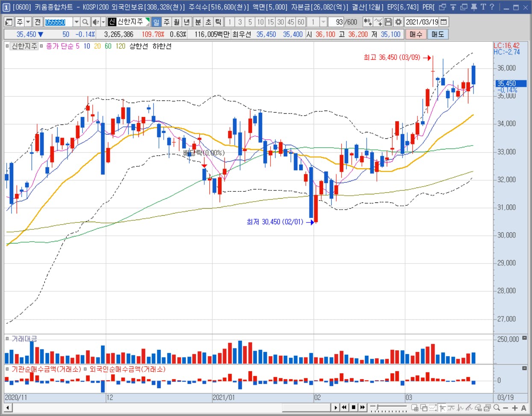Select the 분 minute period tab
532x416 pixels.
(x=198, y=22)
